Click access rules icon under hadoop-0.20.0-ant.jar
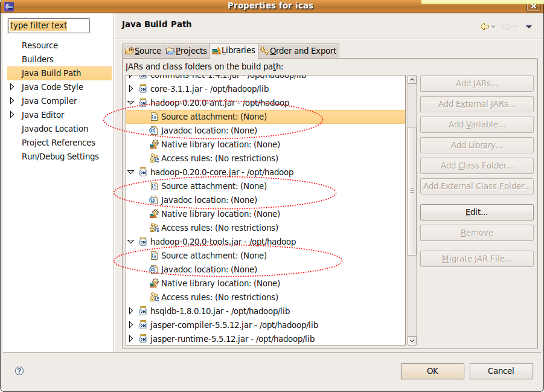 (154, 158)
